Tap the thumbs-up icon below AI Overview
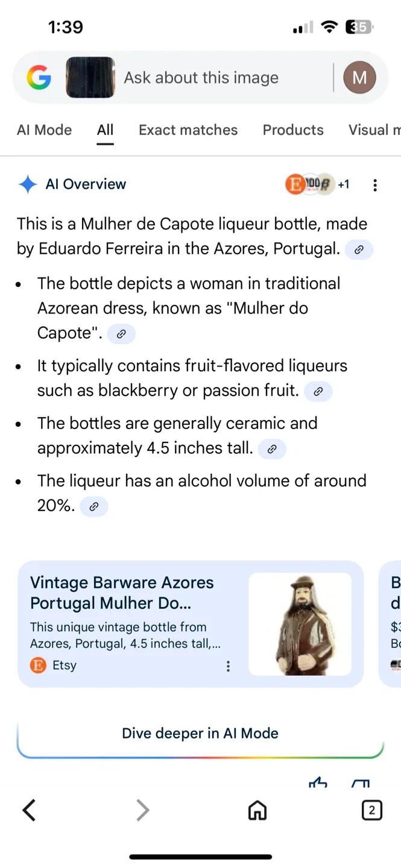 [318, 784]
